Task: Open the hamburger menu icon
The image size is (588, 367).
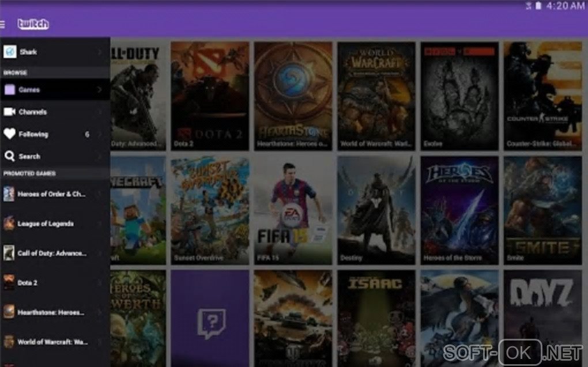Action: pyautogui.click(x=2, y=24)
